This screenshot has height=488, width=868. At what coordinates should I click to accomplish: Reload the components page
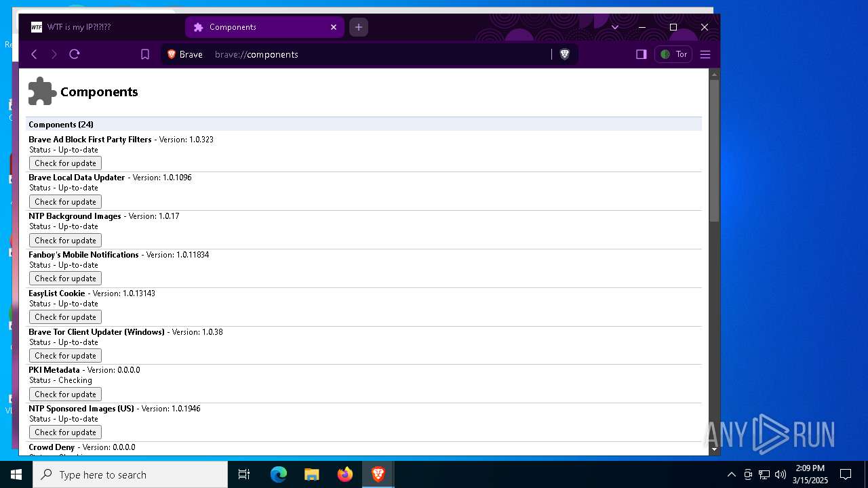pyautogui.click(x=75, y=54)
